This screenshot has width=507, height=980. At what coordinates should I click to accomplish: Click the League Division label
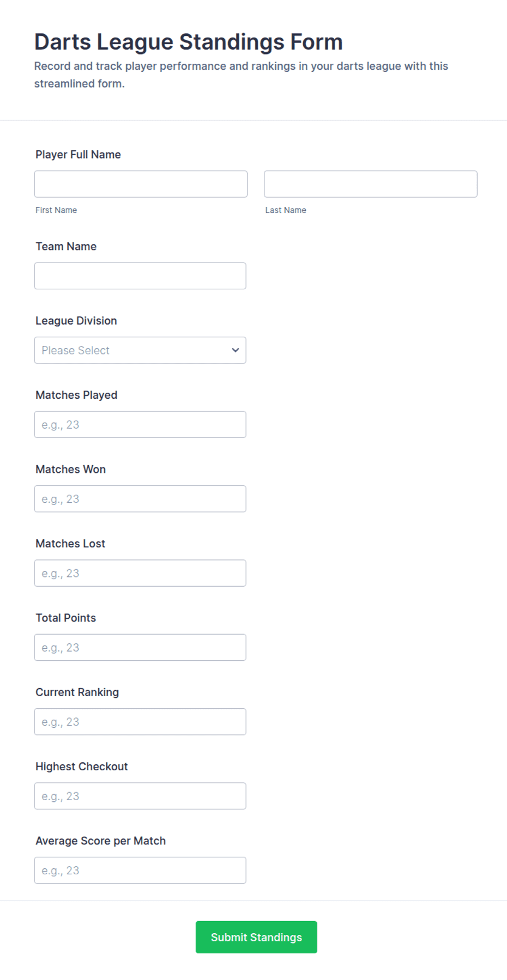pos(76,321)
